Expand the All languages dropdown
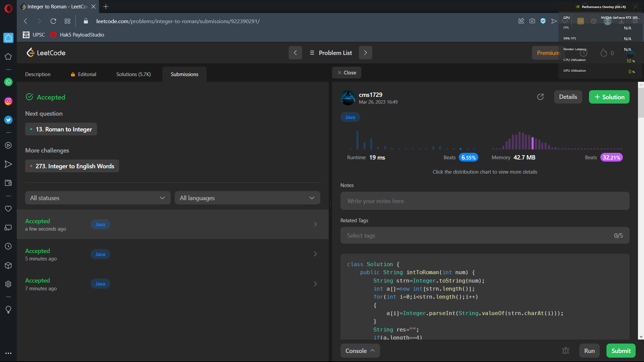The height and width of the screenshot is (362, 644). (247, 198)
